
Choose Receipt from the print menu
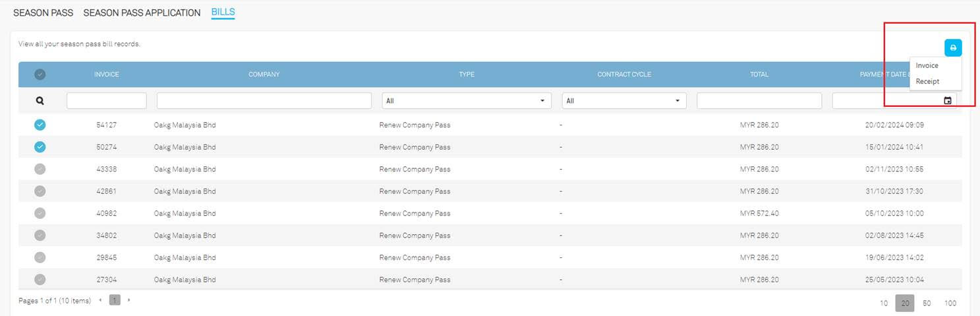(x=927, y=82)
